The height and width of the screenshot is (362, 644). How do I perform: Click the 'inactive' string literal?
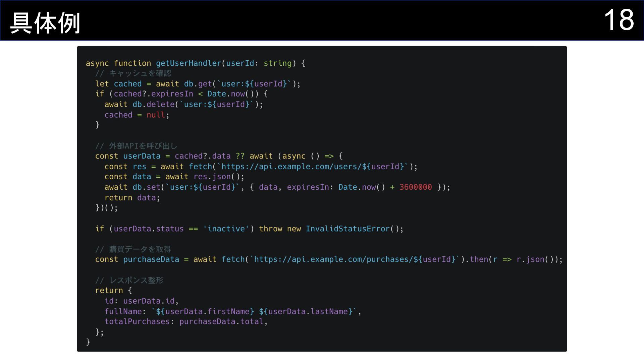[x=226, y=229]
